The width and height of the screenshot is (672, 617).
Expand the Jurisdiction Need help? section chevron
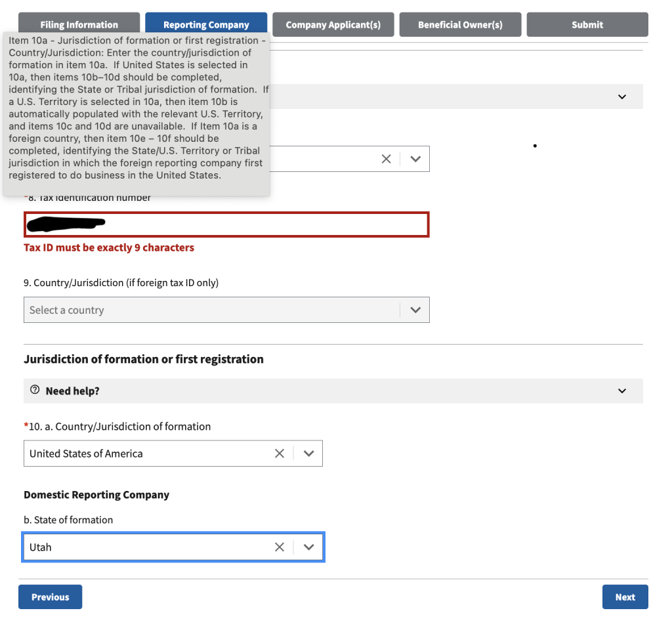click(x=621, y=391)
